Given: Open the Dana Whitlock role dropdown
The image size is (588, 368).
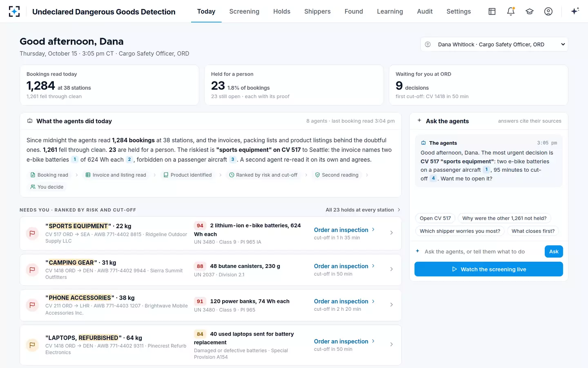Looking at the screenshot, I should [x=494, y=45].
